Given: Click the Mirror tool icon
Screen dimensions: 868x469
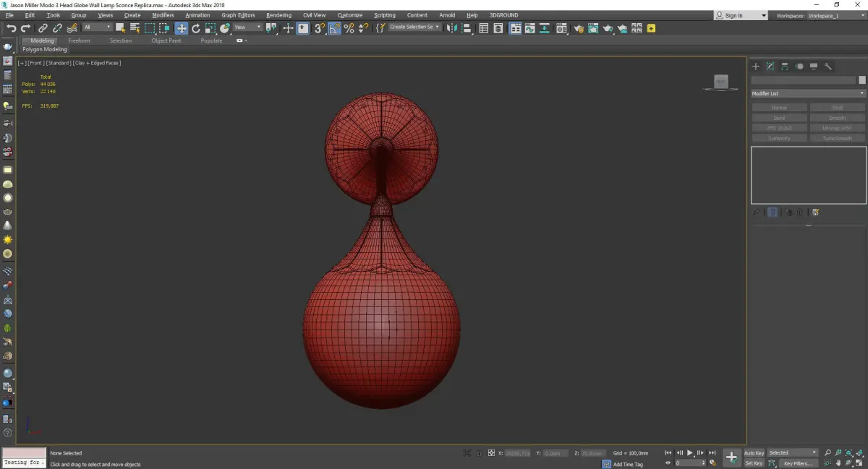Looking at the screenshot, I should [452, 28].
